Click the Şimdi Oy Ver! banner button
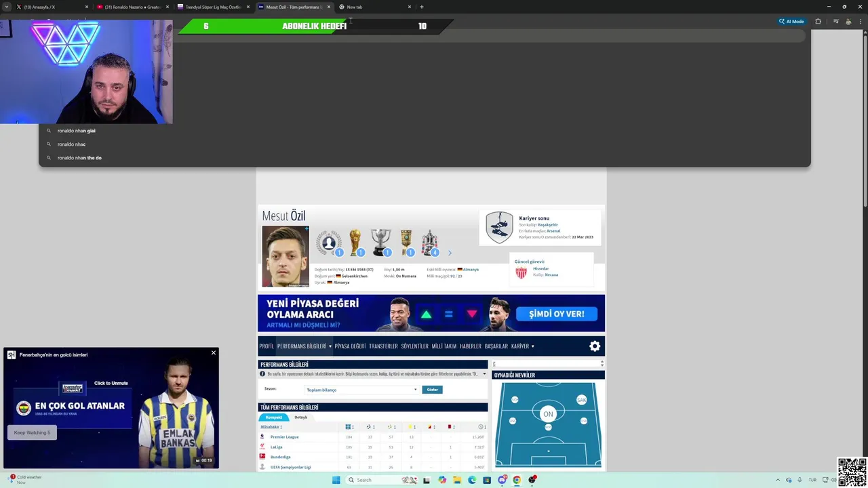The width and height of the screenshot is (868, 488). [557, 314]
